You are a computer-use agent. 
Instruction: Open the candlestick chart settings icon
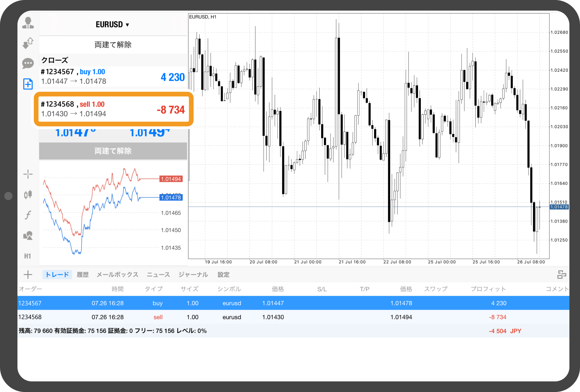[28, 194]
